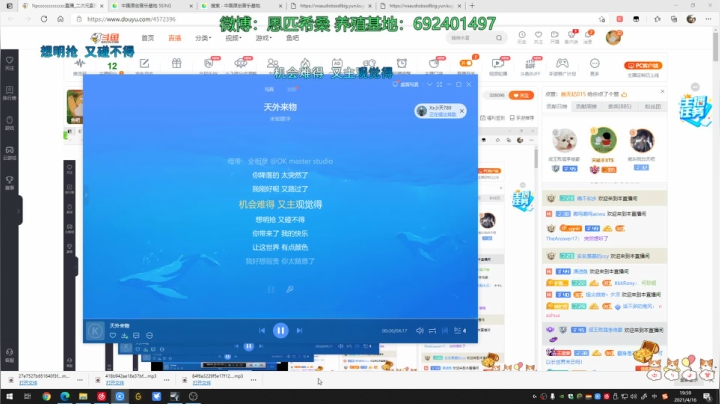Expand the 游戏 dropdown menu
The width and height of the screenshot is (720, 404).
point(264,38)
